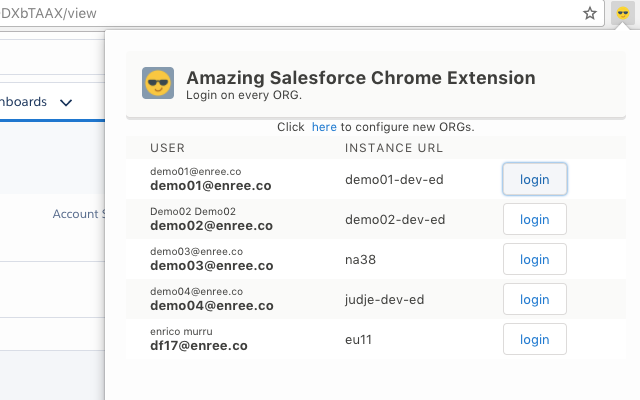This screenshot has height=400, width=640.
Task: Click bold username demo01@enree.co
Action: [211, 186]
